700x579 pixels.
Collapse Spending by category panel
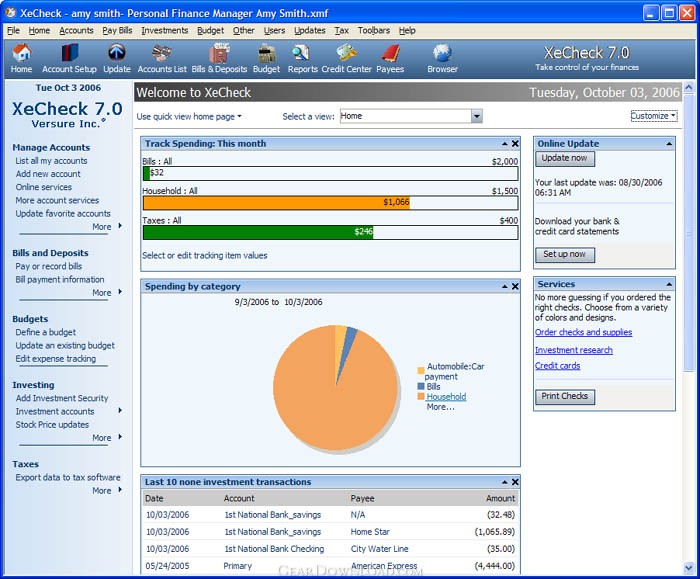(504, 287)
